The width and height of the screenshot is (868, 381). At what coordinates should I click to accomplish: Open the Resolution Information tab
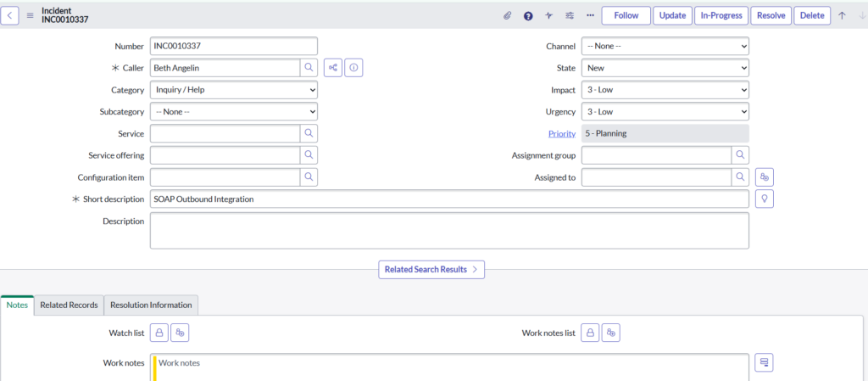[x=153, y=305]
